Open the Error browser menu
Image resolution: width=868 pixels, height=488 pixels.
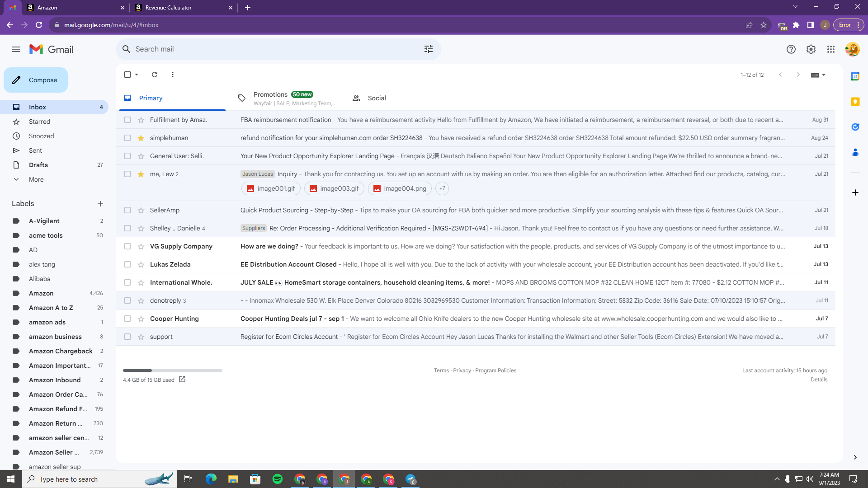(849, 25)
